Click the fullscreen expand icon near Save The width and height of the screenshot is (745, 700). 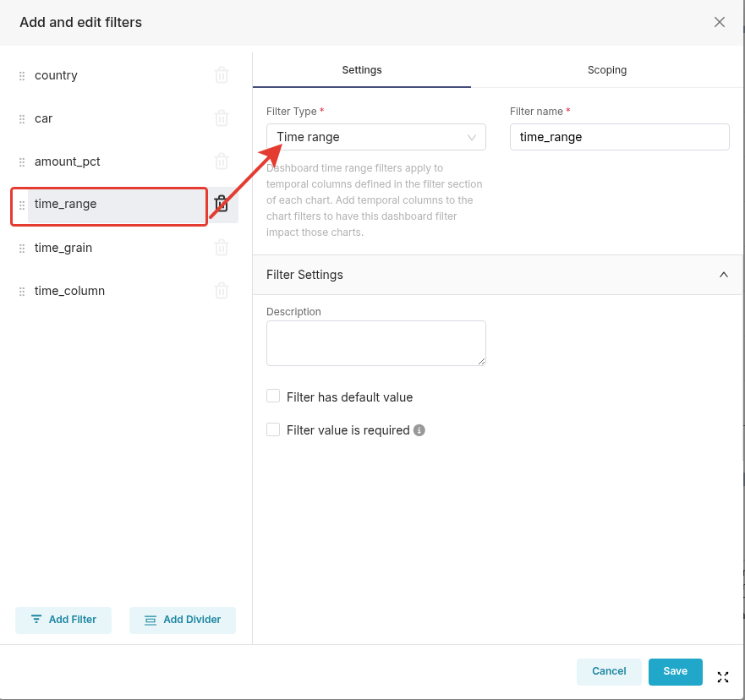pyautogui.click(x=723, y=677)
